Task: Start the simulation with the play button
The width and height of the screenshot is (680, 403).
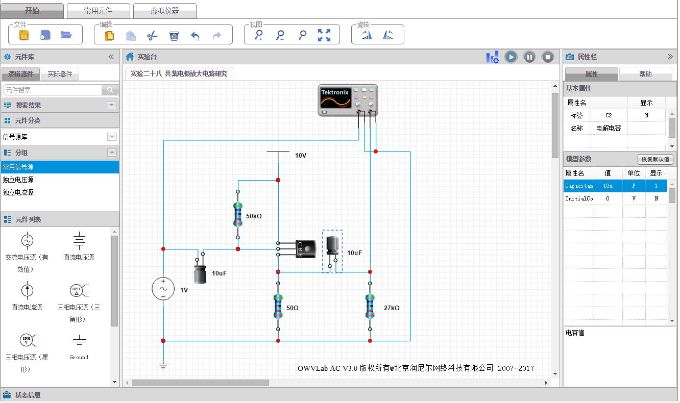Action: tap(511, 57)
